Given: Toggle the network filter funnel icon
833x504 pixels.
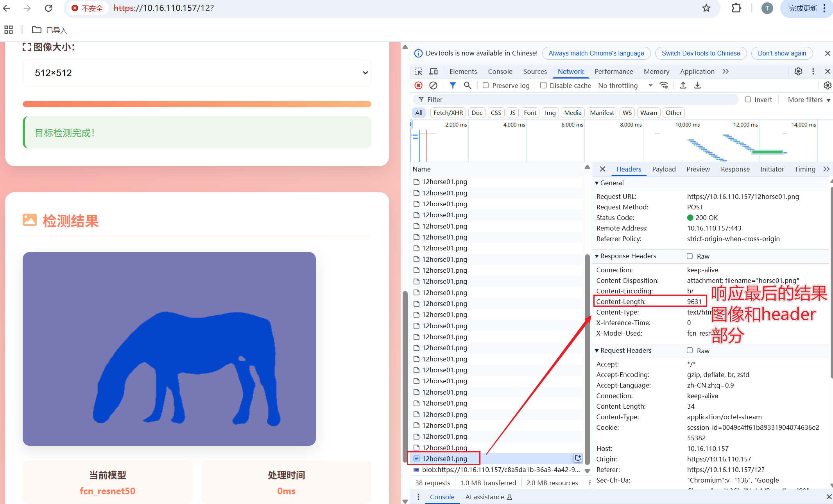Looking at the screenshot, I should coord(453,85).
